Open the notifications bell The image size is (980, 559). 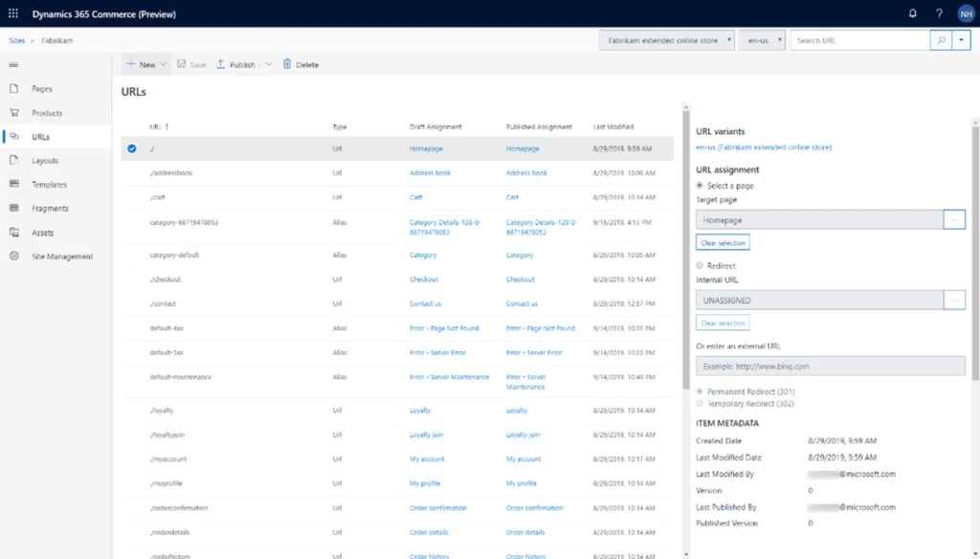click(912, 13)
